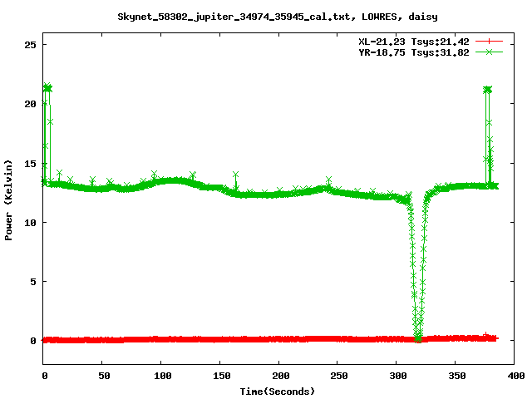Click the x-axis tick label 300
This screenshot has width=532, height=399.
398,376
